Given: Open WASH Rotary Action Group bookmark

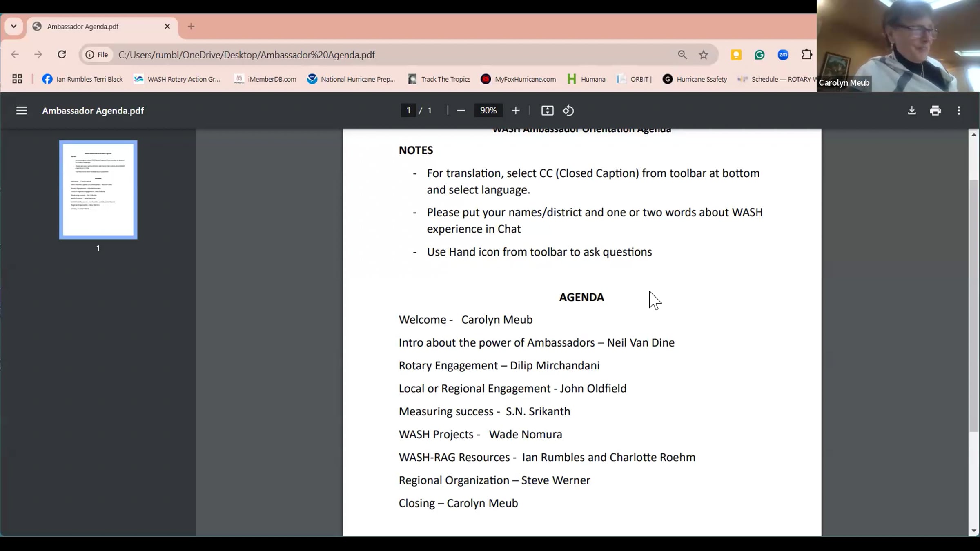Looking at the screenshot, I should pyautogui.click(x=177, y=79).
